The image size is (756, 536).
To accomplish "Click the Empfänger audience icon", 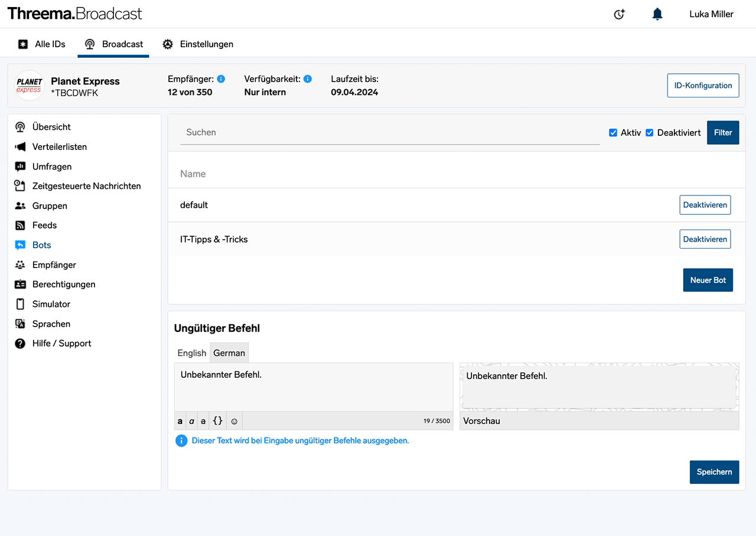I will pos(20,265).
